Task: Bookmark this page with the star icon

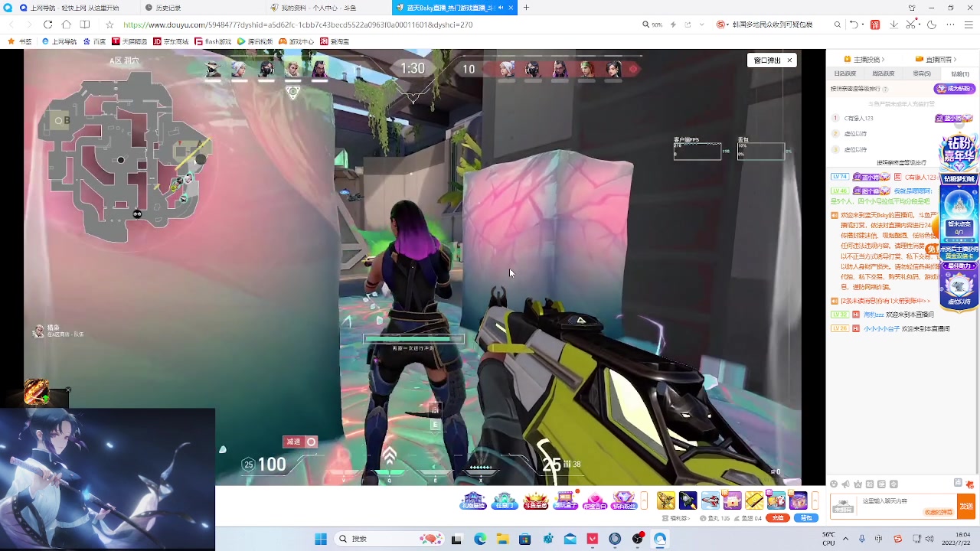Action: pos(109,24)
